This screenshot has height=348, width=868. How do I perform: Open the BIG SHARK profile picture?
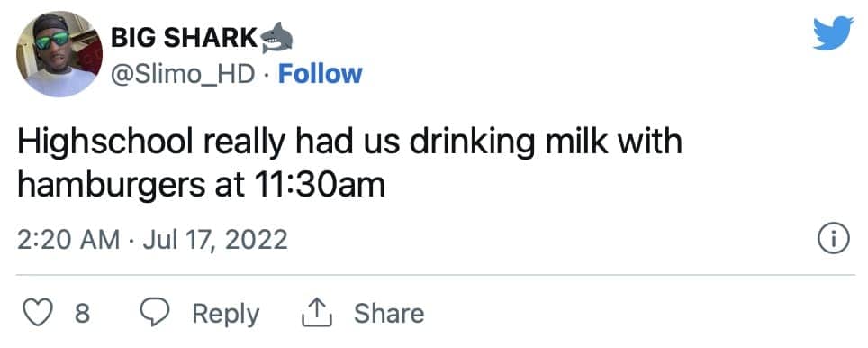(59, 54)
